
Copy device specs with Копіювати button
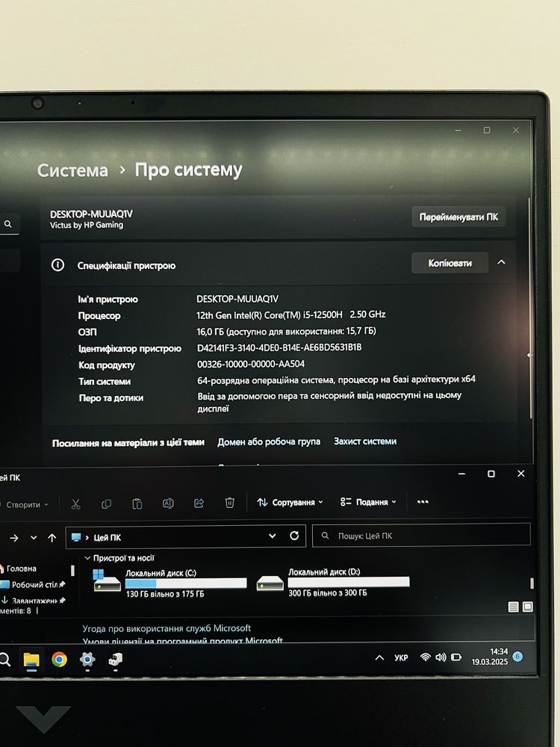[449, 263]
